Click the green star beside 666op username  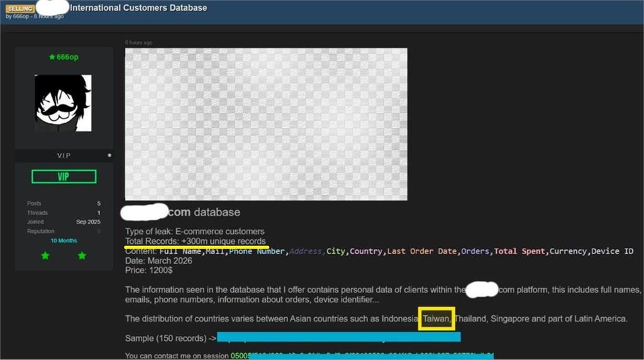click(x=52, y=57)
